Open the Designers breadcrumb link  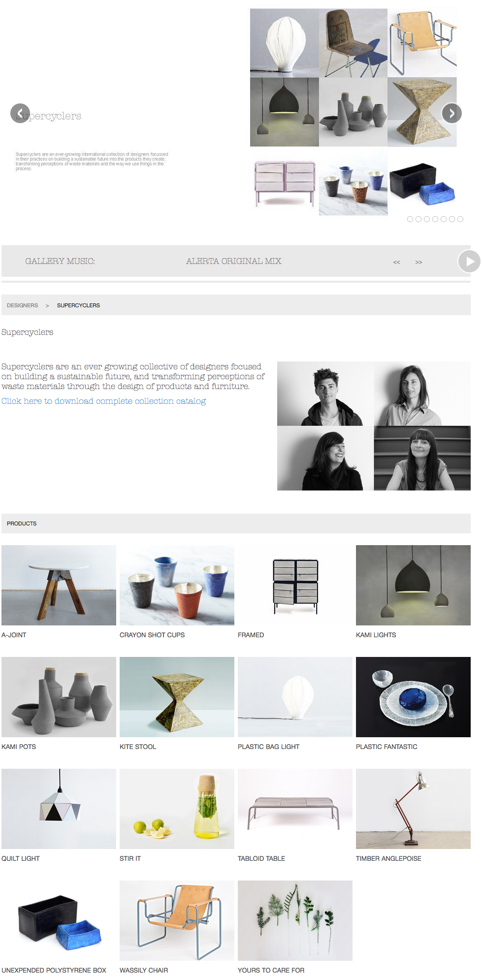(22, 305)
